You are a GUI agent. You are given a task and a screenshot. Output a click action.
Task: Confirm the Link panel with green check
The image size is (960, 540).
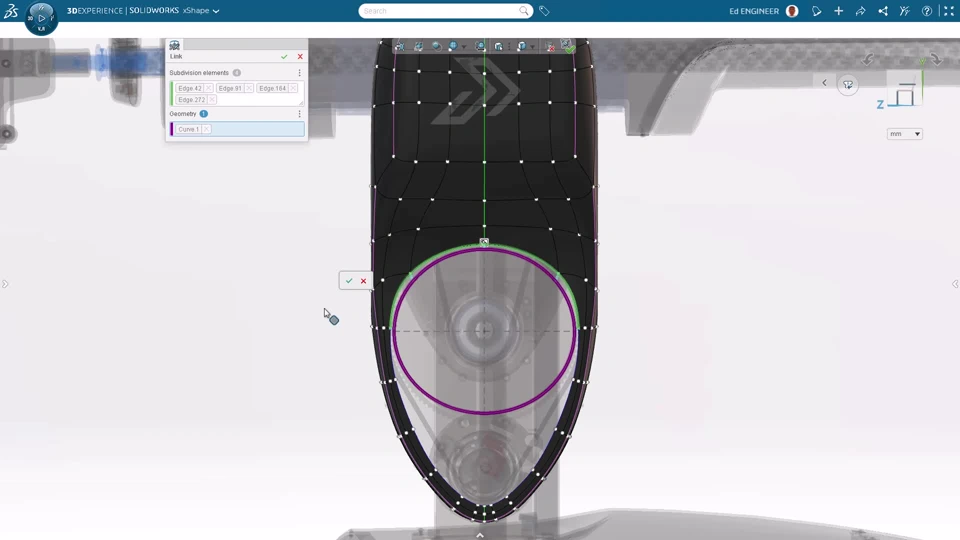click(x=284, y=56)
